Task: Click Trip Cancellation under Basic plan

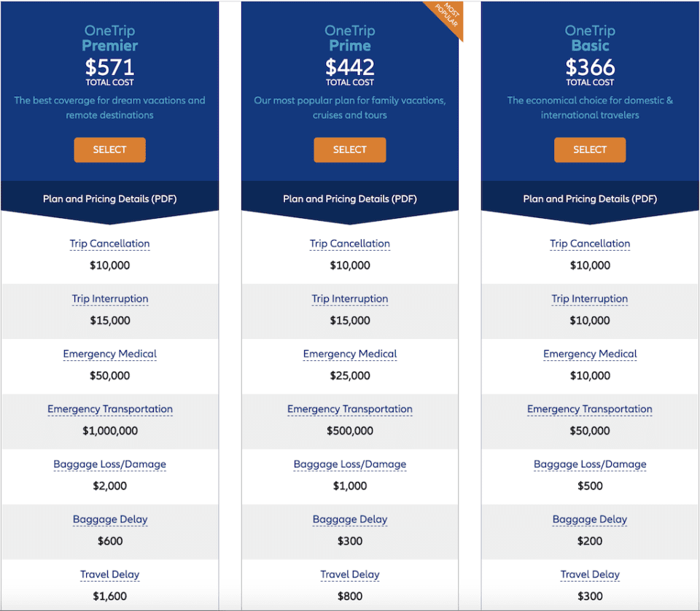Action: tap(590, 244)
